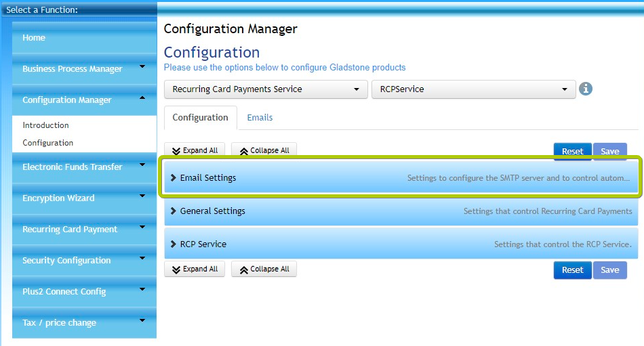Open the RCPService dropdown
The height and width of the screenshot is (346, 644).
[x=474, y=89]
